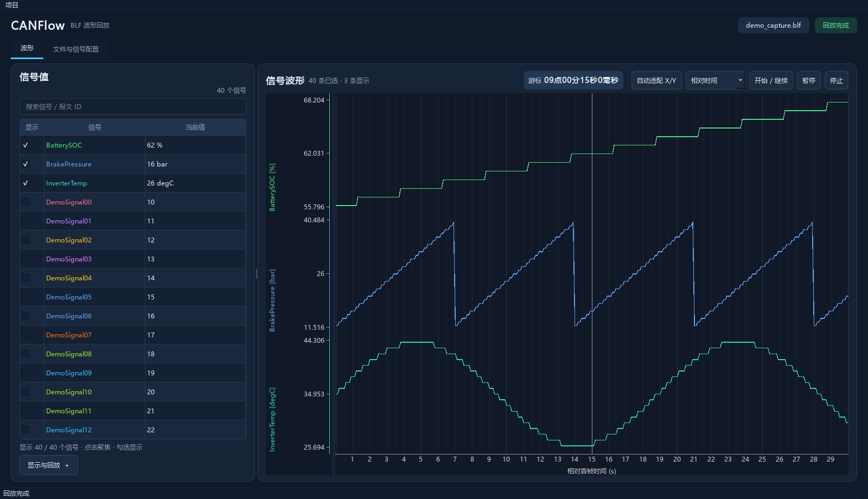This screenshot has height=499, width=868.
Task: Check the DemoSignal01 display box
Action: point(25,221)
